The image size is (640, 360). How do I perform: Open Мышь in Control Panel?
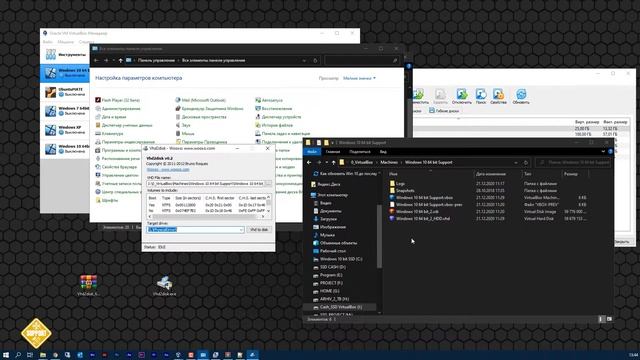185,133
